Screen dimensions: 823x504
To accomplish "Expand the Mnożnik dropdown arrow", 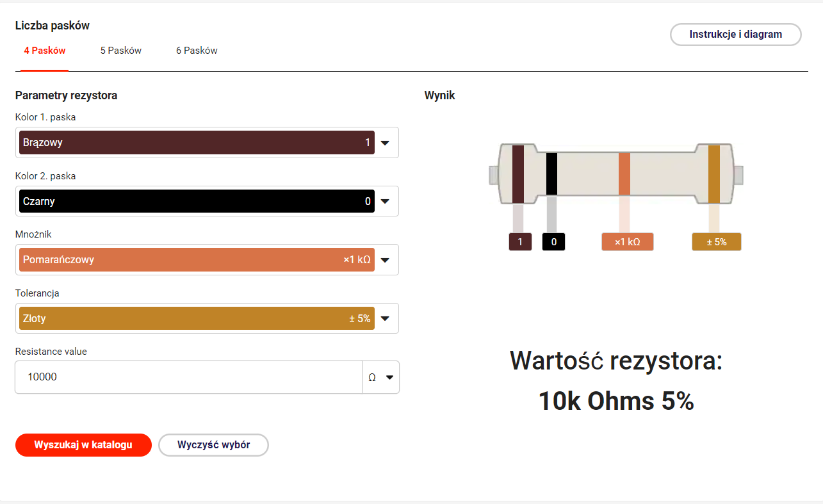I will coord(385,260).
